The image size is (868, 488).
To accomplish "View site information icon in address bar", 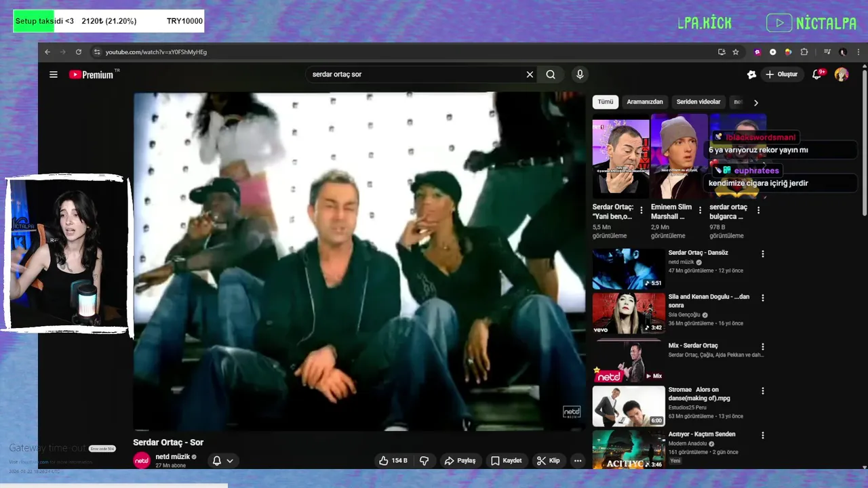I will coord(97,52).
